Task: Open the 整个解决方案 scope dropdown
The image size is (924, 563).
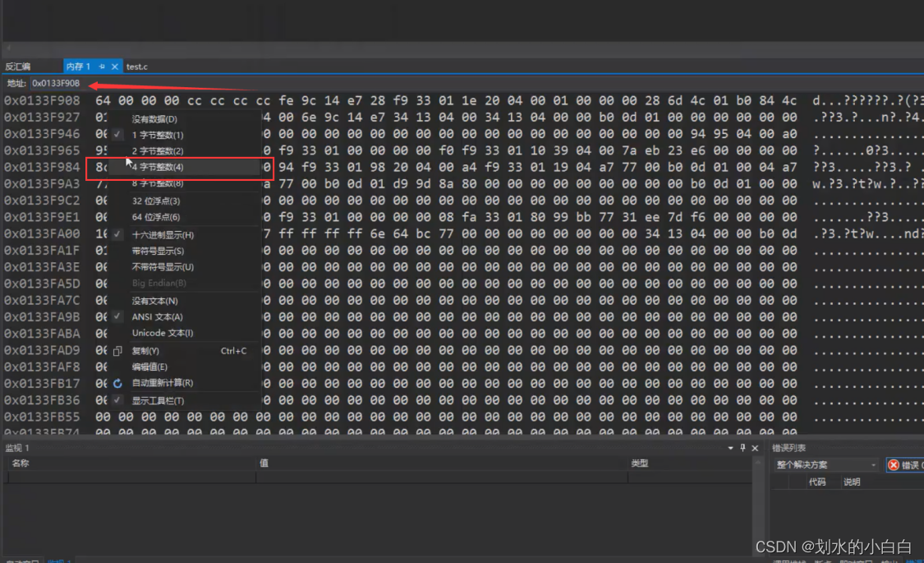Action: click(825, 465)
